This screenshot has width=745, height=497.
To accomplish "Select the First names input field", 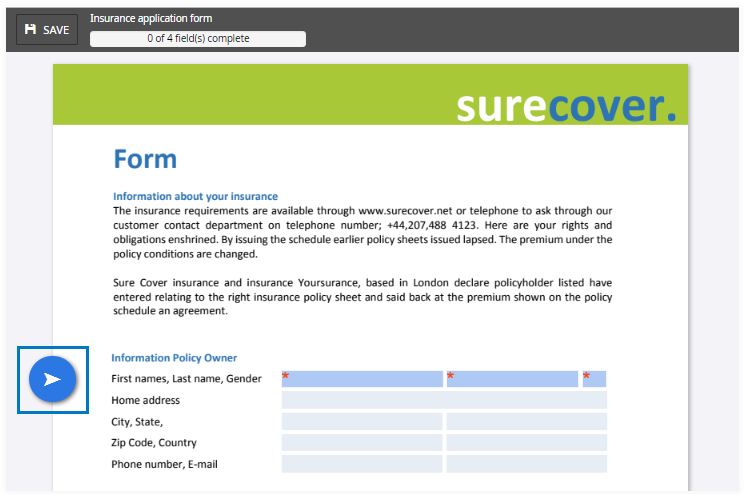I will pos(362,379).
